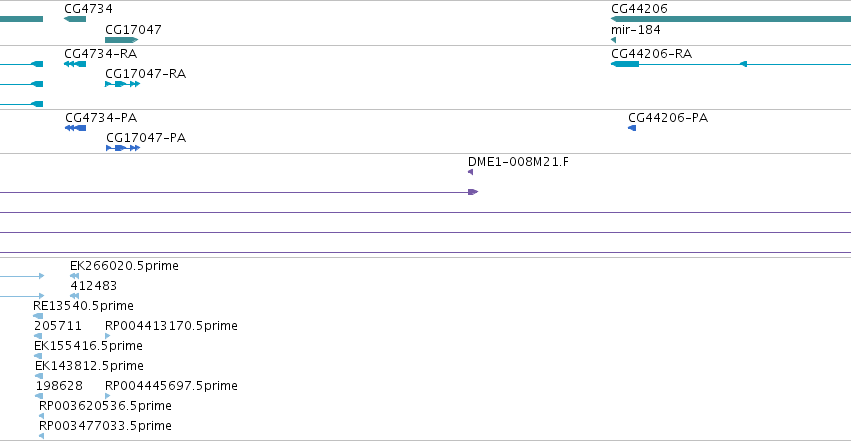Click the 205711 EST label
This screenshot has width=851, height=441.
click(58, 326)
